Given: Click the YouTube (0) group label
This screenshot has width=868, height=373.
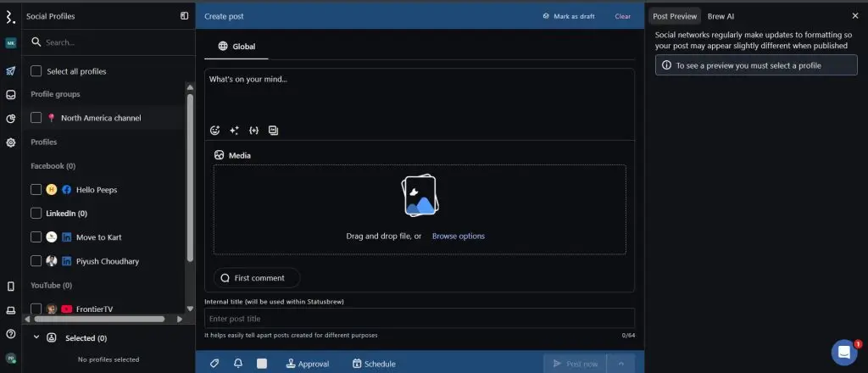Looking at the screenshot, I should [x=52, y=286].
